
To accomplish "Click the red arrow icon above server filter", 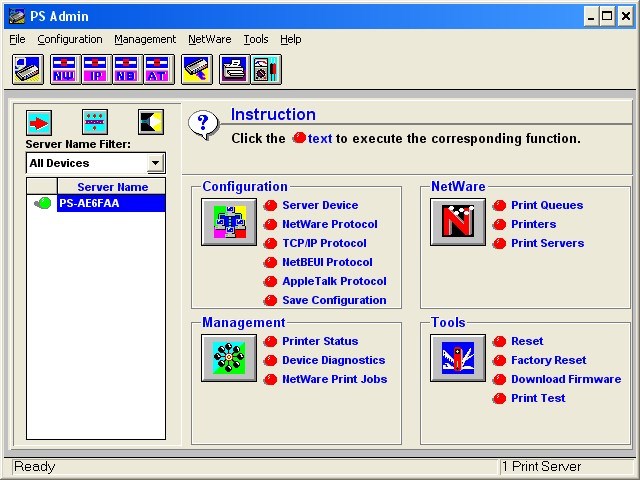I will tap(39, 122).
